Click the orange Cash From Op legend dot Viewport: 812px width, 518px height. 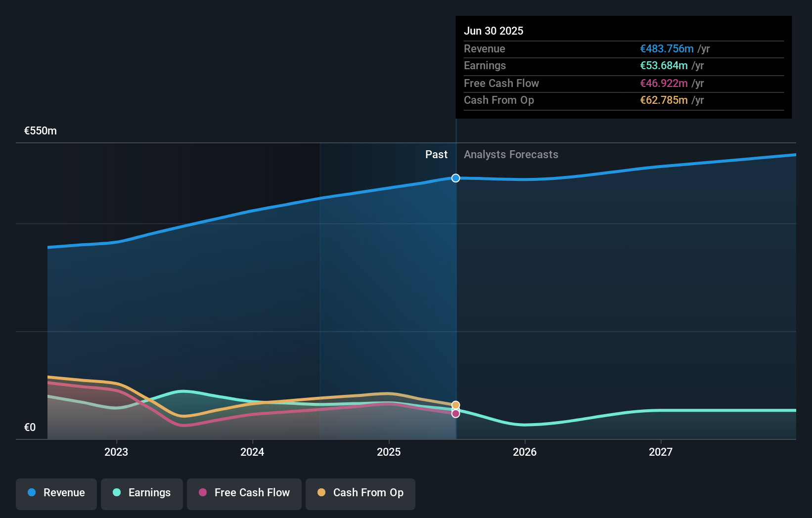(x=321, y=493)
